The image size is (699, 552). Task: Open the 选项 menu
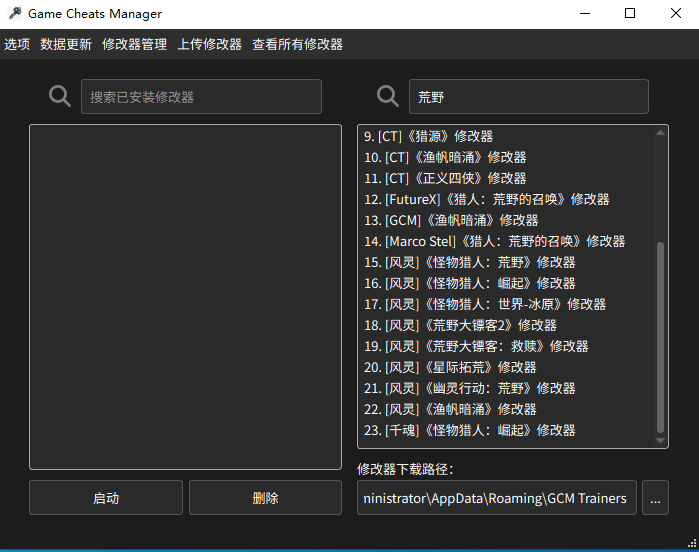17,44
